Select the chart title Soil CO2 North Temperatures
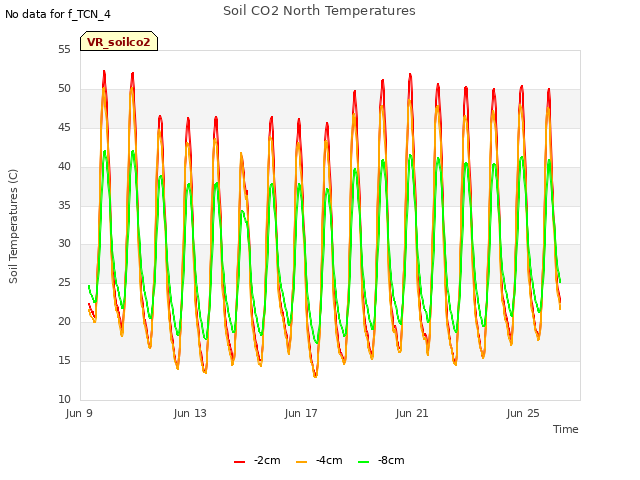This screenshot has height=480, width=640. (x=319, y=11)
